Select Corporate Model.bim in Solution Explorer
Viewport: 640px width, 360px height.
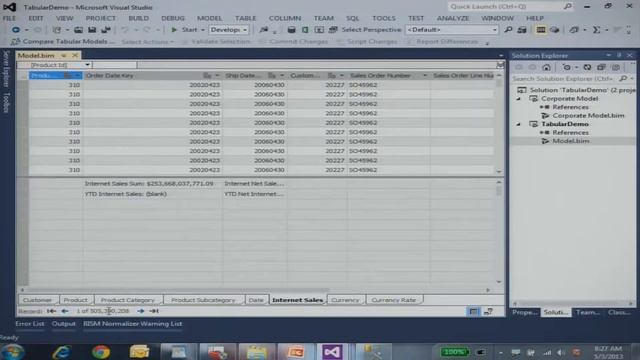(588, 116)
